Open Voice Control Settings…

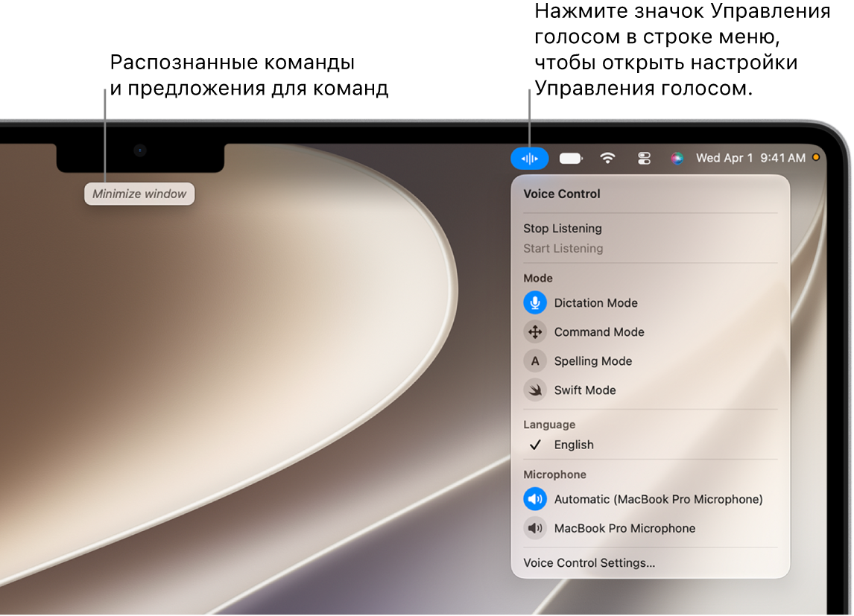pos(589,563)
